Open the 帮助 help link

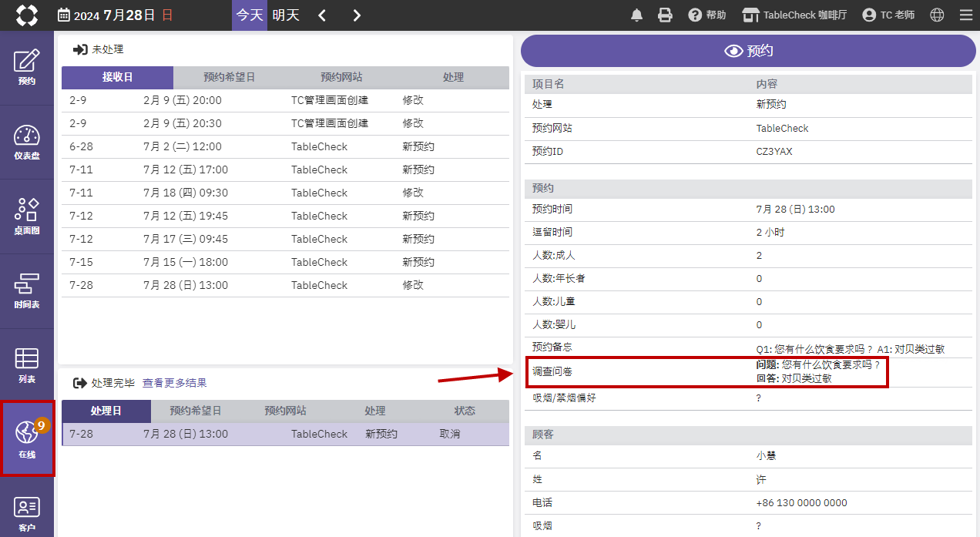click(x=707, y=15)
